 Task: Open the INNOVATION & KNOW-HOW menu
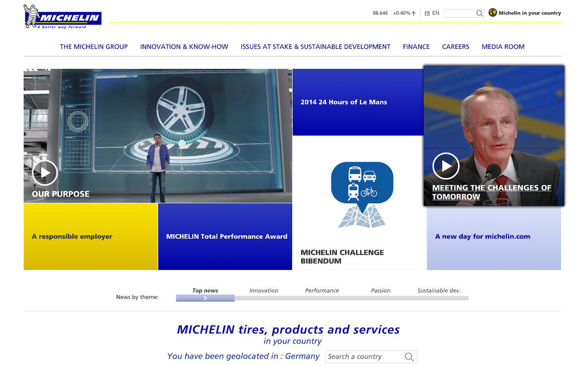click(x=184, y=47)
